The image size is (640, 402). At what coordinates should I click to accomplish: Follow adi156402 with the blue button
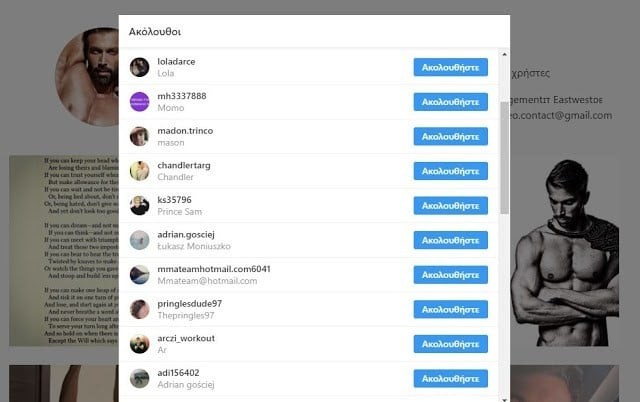tap(451, 379)
